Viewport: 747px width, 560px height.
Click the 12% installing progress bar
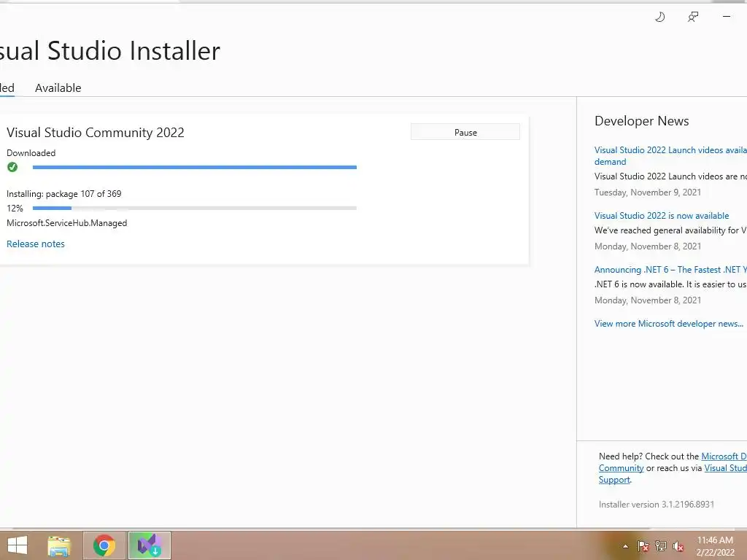coord(194,208)
